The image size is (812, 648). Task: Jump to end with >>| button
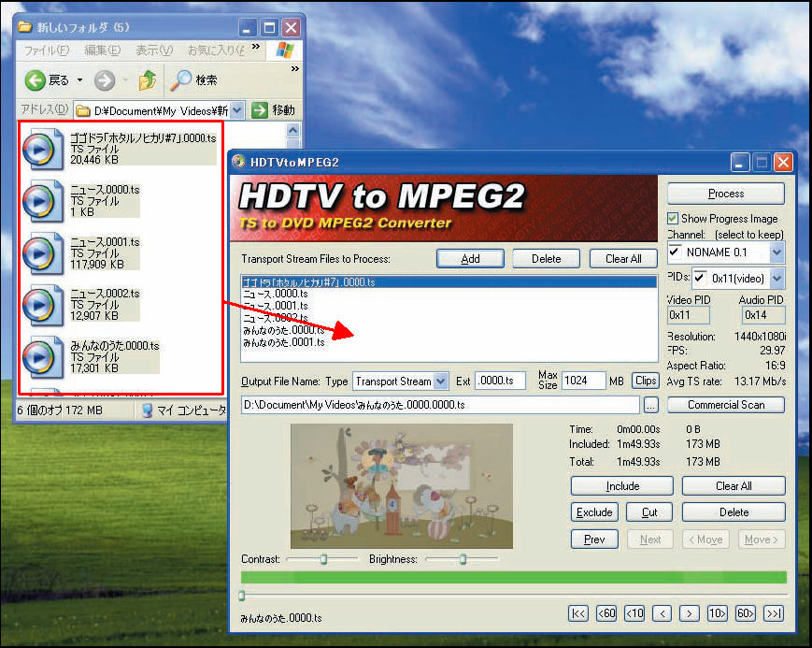[773, 613]
